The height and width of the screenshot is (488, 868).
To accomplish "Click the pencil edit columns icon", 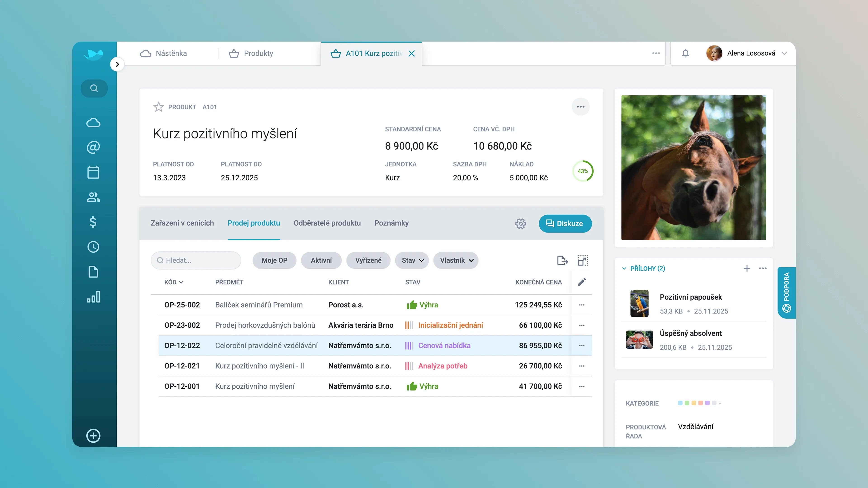I will click(x=582, y=282).
